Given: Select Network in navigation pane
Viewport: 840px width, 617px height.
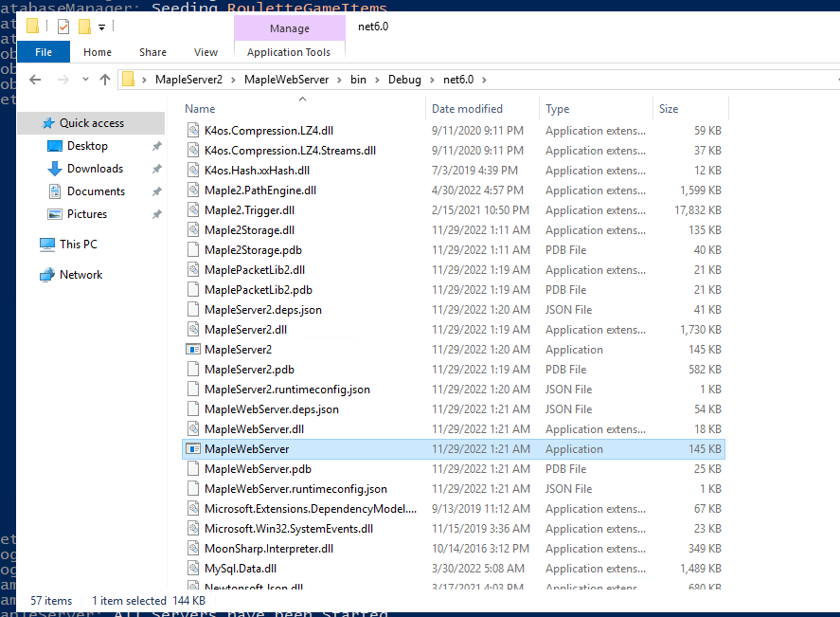Looking at the screenshot, I should click(80, 275).
